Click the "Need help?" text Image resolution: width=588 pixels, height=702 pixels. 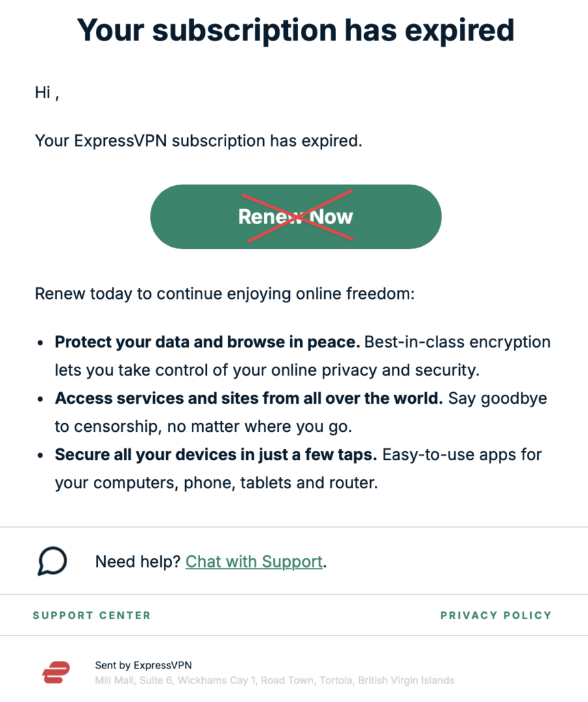pos(138,562)
